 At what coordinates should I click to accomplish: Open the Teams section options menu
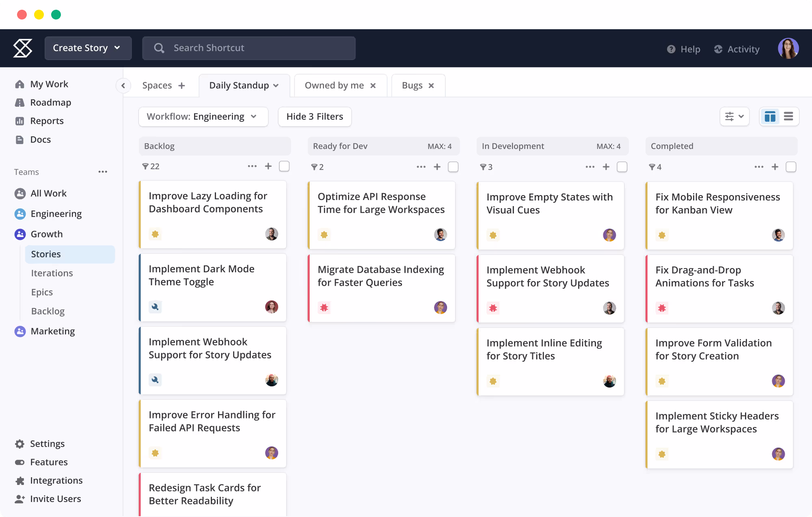pos(103,172)
